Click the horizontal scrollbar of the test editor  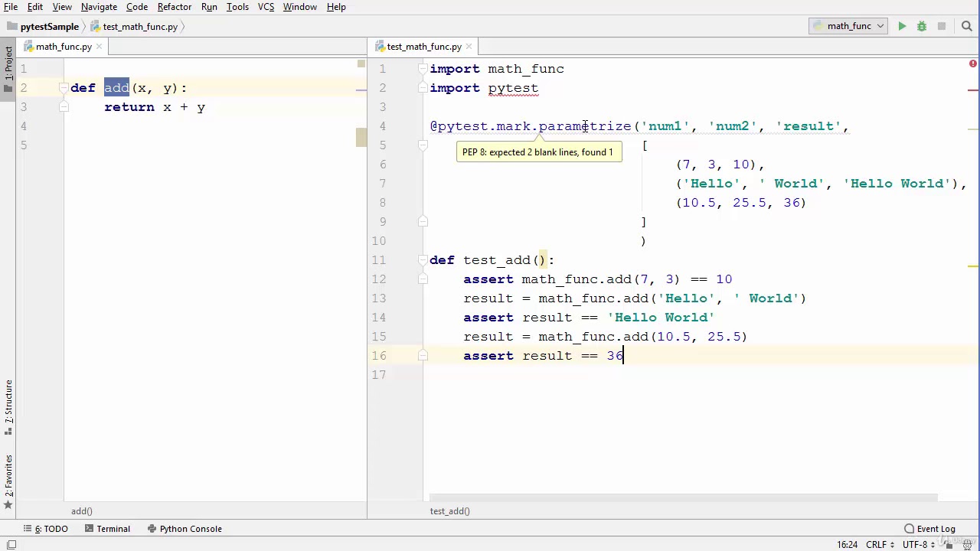click(683, 497)
